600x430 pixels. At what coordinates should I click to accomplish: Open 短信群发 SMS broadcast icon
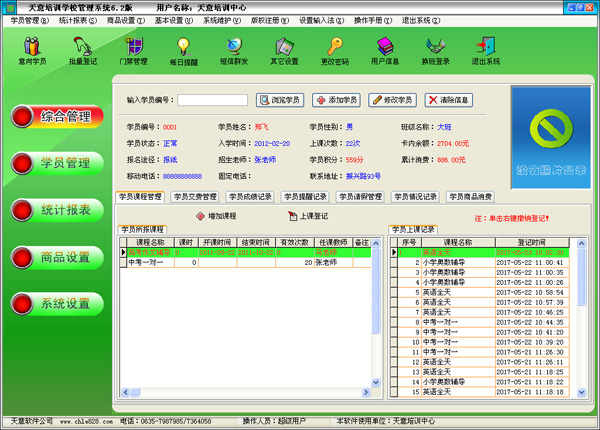[x=234, y=49]
